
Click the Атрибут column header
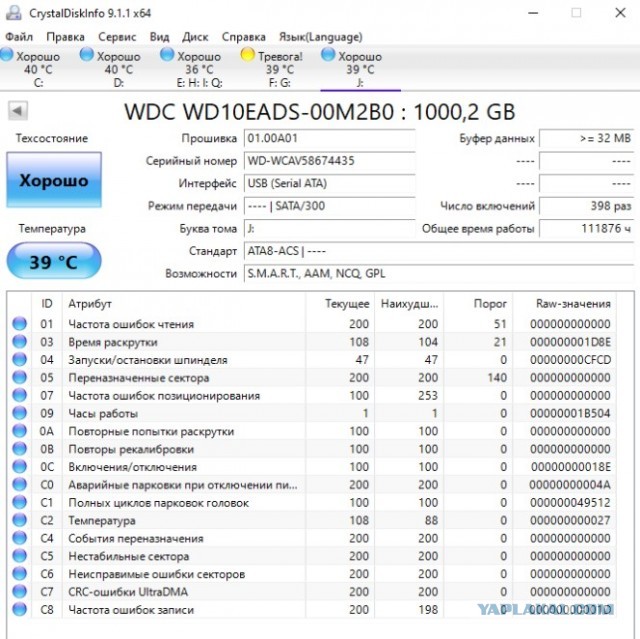tap(184, 304)
